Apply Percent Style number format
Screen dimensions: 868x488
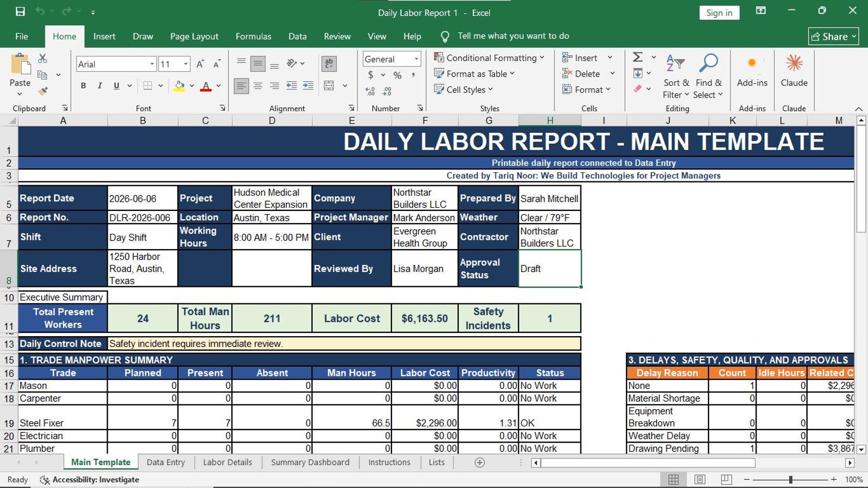397,75
